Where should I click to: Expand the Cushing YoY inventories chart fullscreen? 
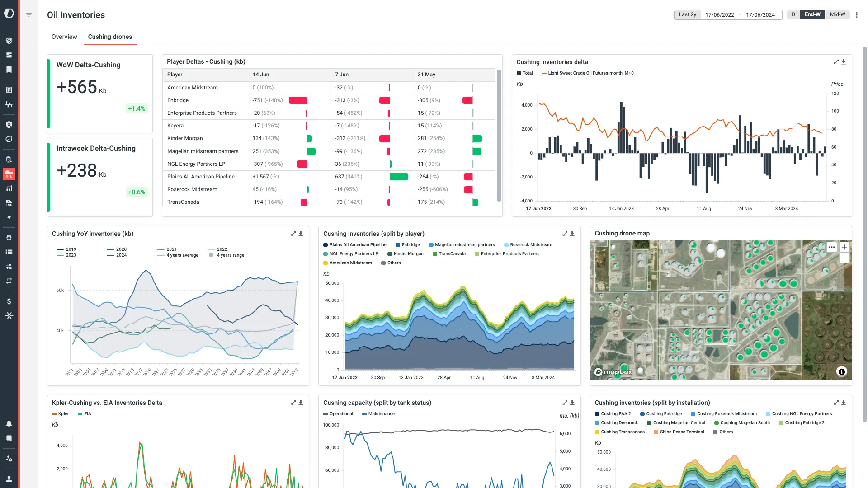(293, 234)
